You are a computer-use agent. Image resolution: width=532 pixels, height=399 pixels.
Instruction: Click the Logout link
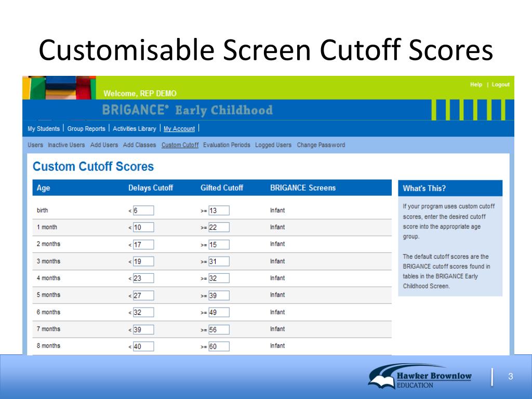[500, 85]
